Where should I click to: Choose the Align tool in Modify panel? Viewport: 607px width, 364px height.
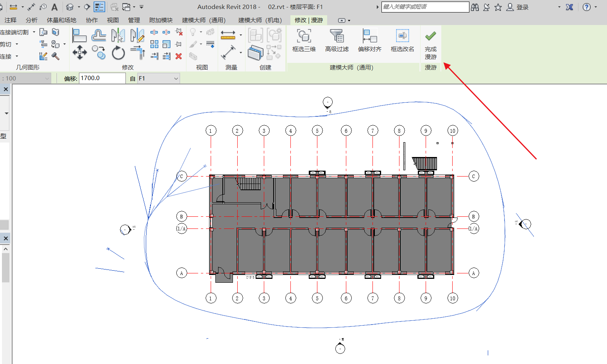click(x=79, y=36)
